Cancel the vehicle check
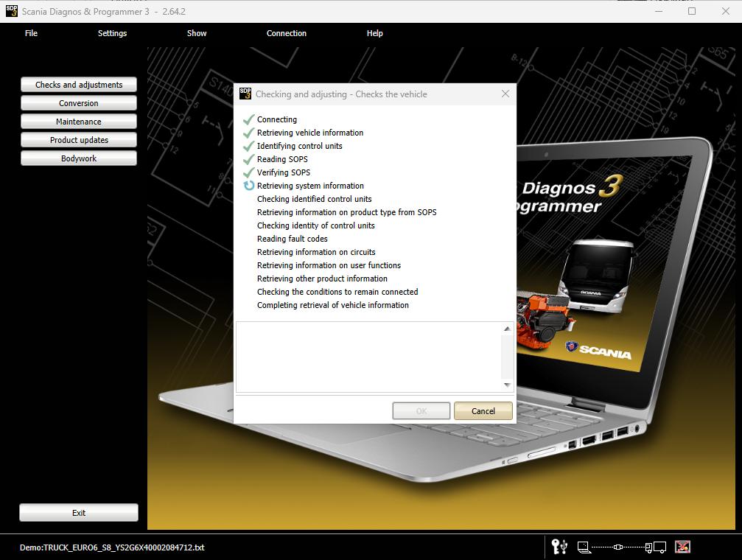 click(x=483, y=411)
